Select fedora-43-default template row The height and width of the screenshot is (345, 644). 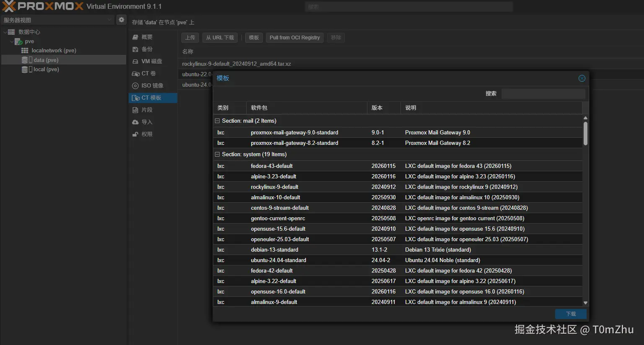[x=398, y=166]
